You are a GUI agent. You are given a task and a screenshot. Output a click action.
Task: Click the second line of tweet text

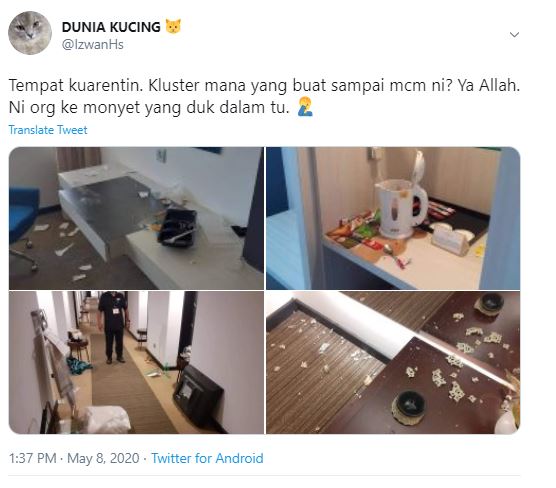tap(161, 107)
